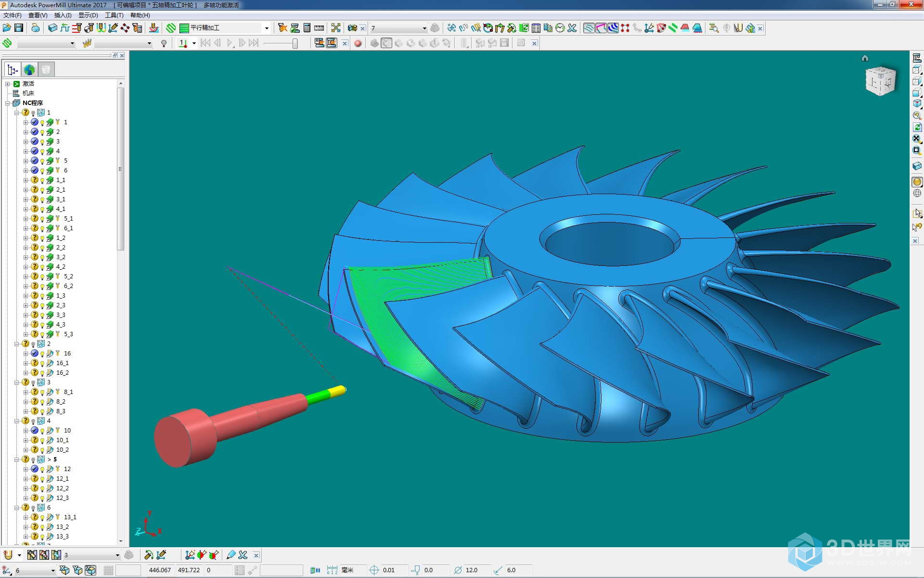Click the red record stop button
The image size is (924, 578).
[x=358, y=43]
